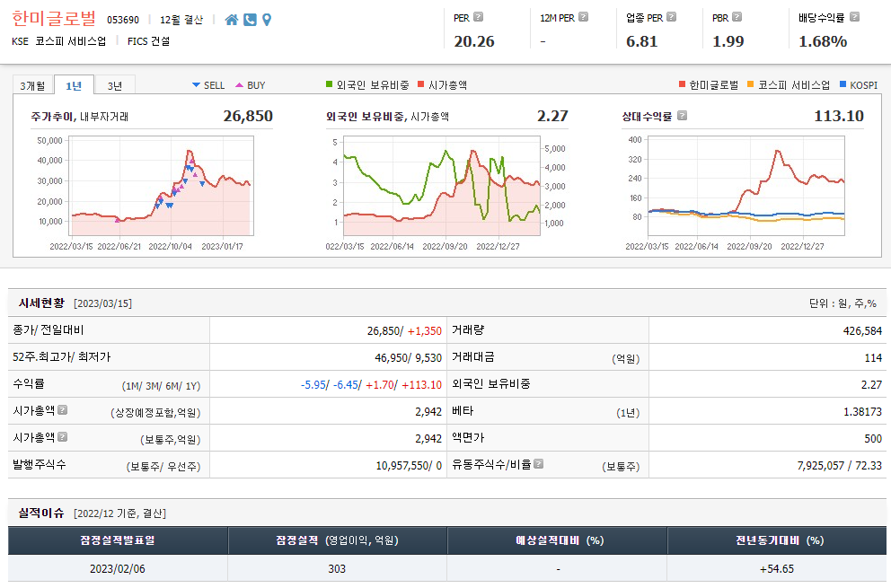Screen dimensions: 891x588
Task: Click the 거래대금 value 114
Action: pyautogui.click(x=873, y=358)
